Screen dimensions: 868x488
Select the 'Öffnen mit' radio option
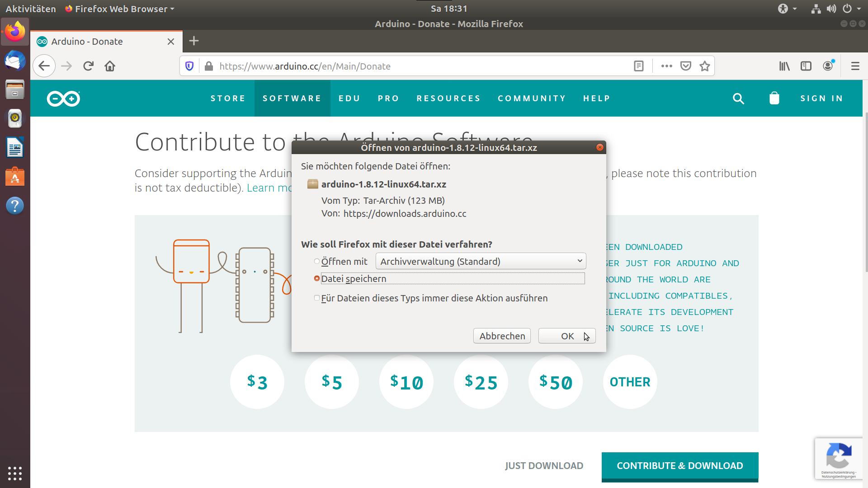pos(317,261)
